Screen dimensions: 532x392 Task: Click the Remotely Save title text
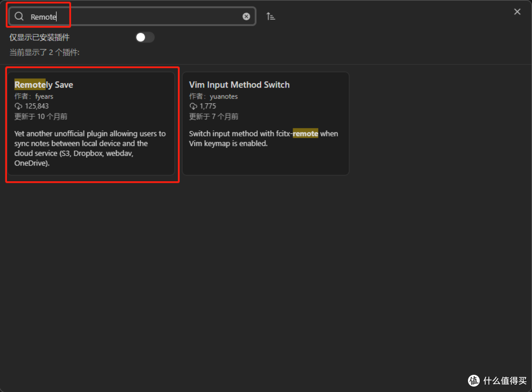(x=44, y=85)
